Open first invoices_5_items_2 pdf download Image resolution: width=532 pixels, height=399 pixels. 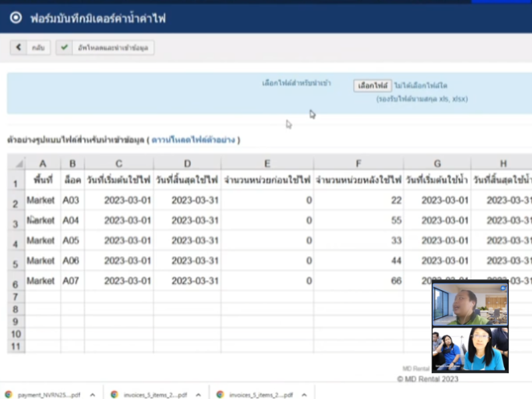click(x=155, y=395)
